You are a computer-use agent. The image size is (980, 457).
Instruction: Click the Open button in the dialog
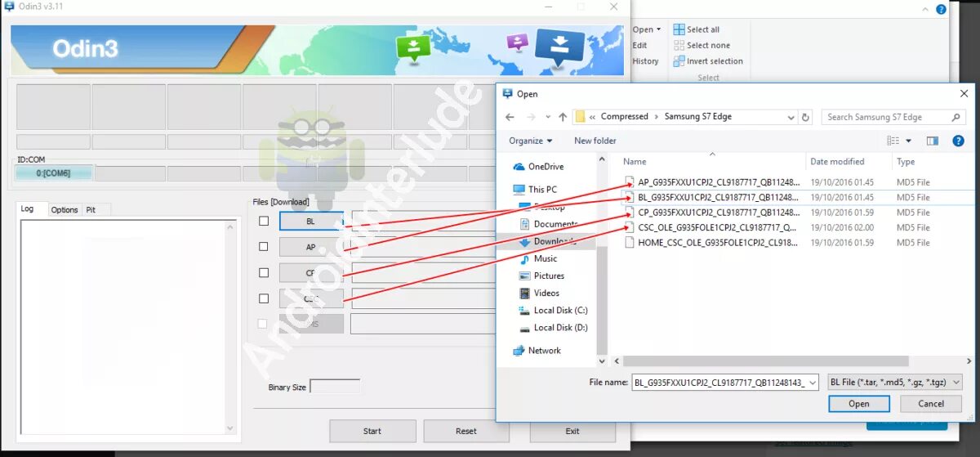pos(858,404)
